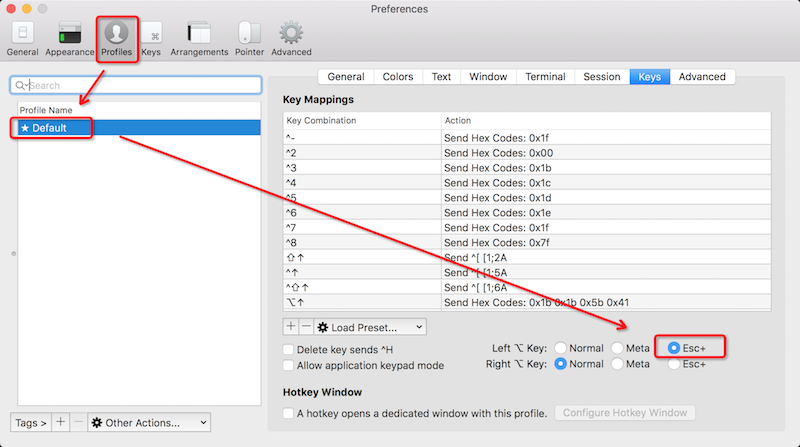Viewport: 800px width, 447px height.
Task: Open Appearance preferences icon
Action: (70, 38)
